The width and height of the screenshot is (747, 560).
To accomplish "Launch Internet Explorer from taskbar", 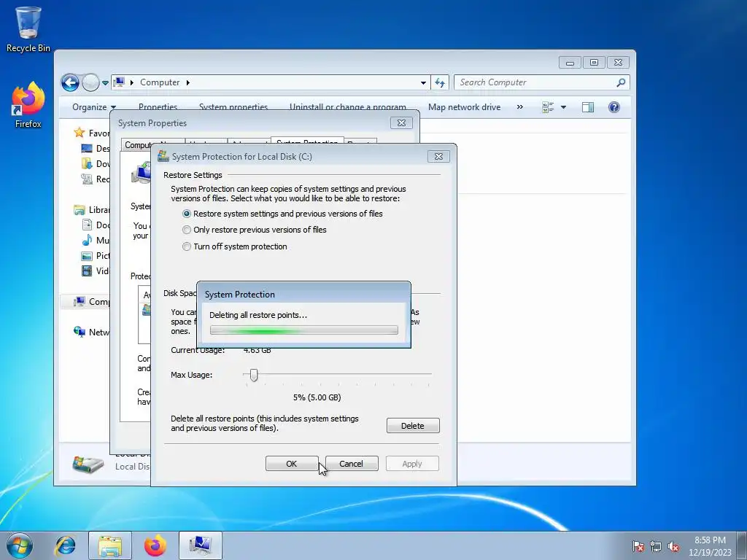I will pos(65,545).
